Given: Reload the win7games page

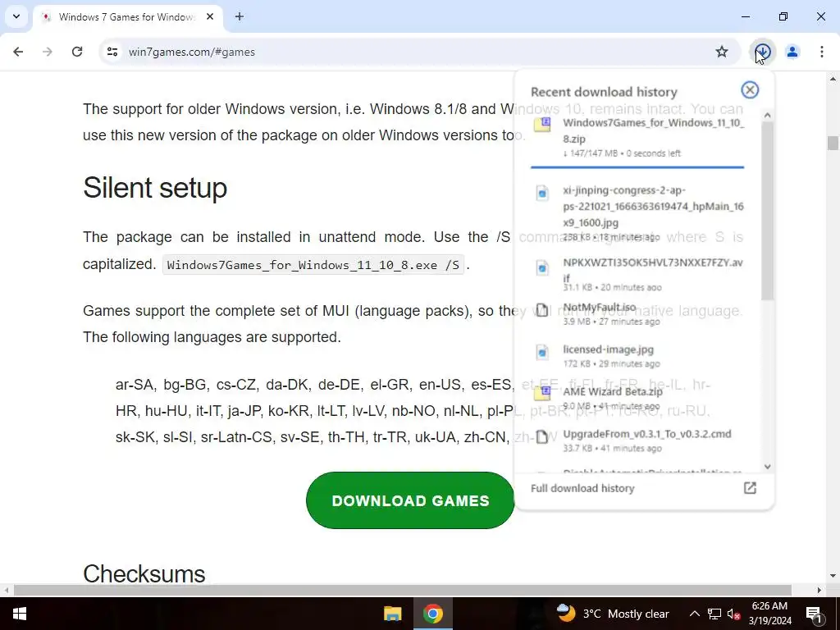Looking at the screenshot, I should point(77,52).
